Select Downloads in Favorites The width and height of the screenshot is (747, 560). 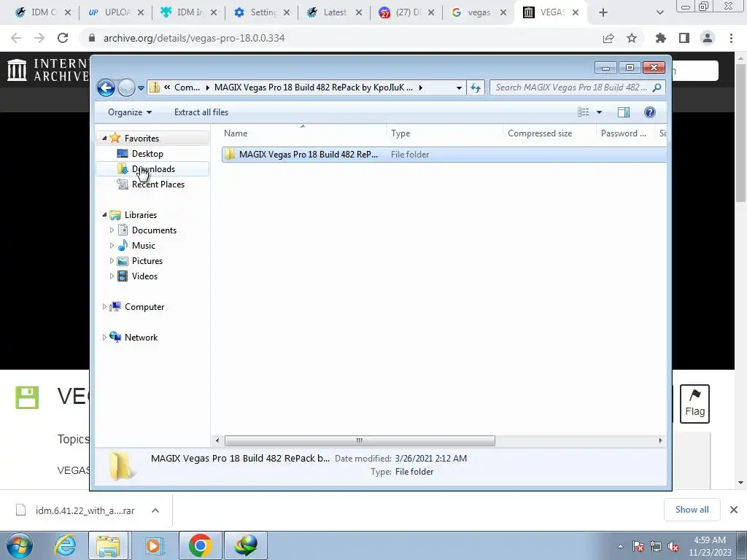[x=153, y=169]
